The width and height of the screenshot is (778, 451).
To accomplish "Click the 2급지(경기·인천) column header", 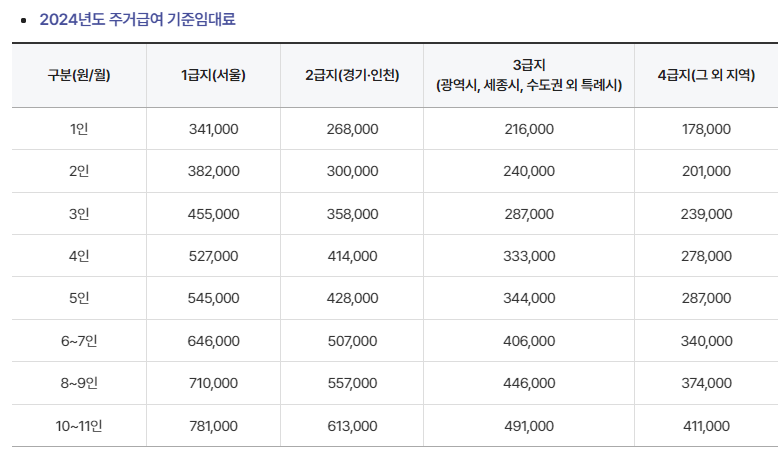I will [x=352, y=75].
